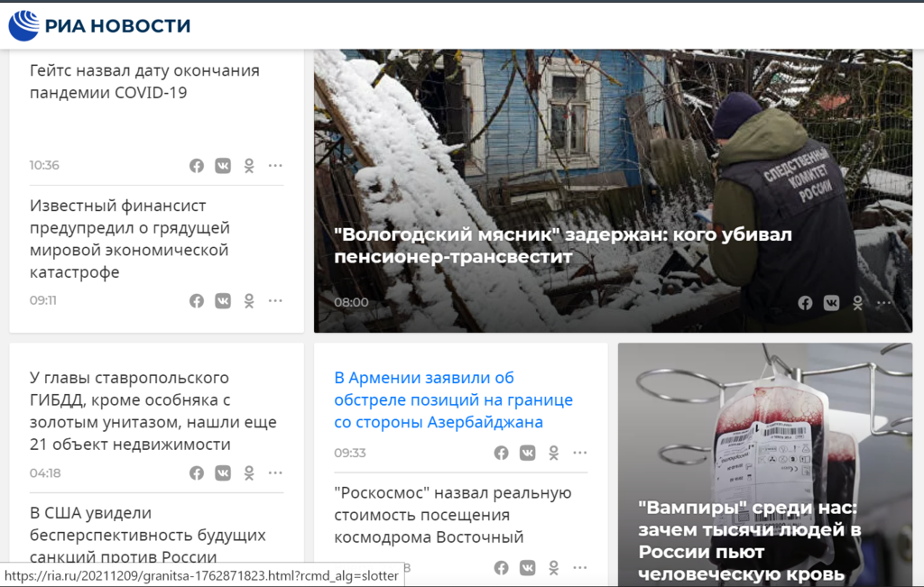Share the financier warning article on Facebook

(x=197, y=301)
